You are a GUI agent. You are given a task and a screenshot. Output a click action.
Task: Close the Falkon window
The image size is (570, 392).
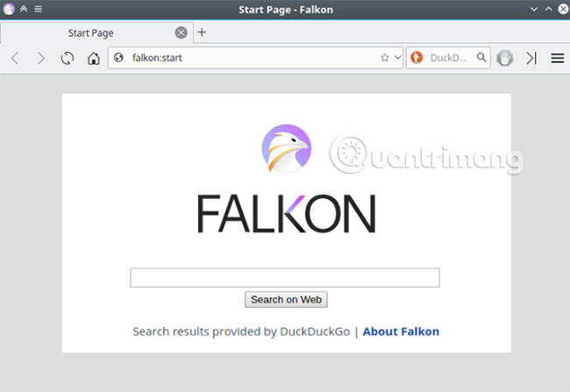click(564, 9)
